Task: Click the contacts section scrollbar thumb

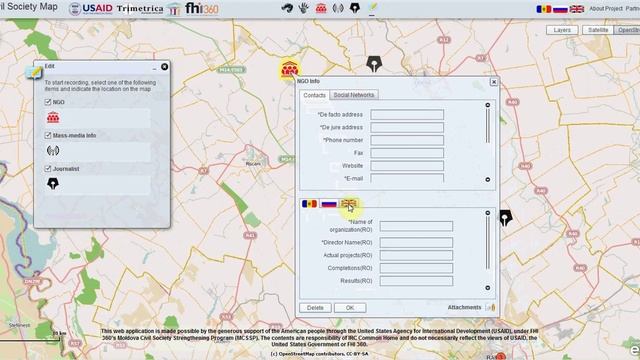Action: [x=487, y=126]
